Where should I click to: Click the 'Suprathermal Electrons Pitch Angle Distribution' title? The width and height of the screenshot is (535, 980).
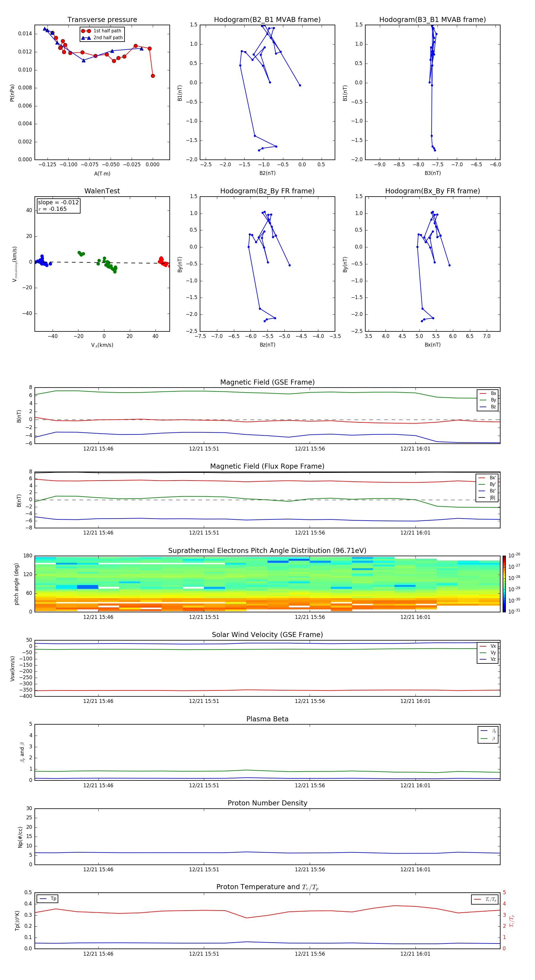click(x=267, y=551)
